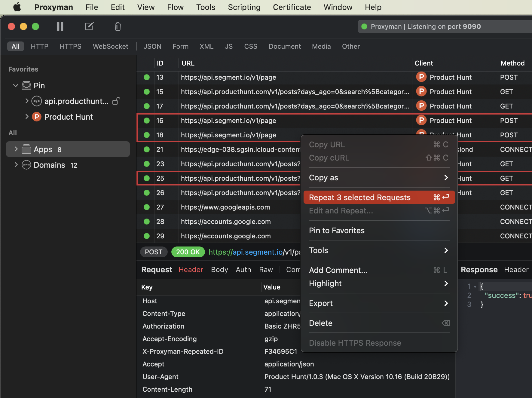Pause traffic capture with the pause icon
Screen dimensions: 532x398
pos(60,26)
